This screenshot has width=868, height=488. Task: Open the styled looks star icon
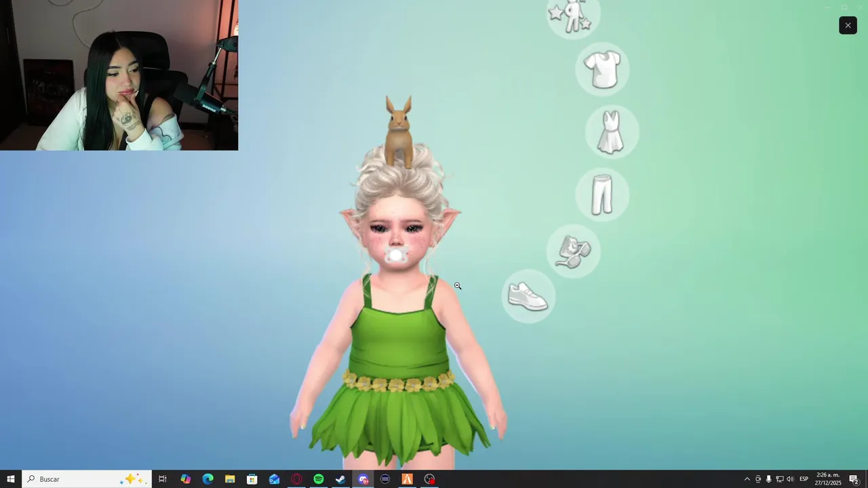pos(573,15)
